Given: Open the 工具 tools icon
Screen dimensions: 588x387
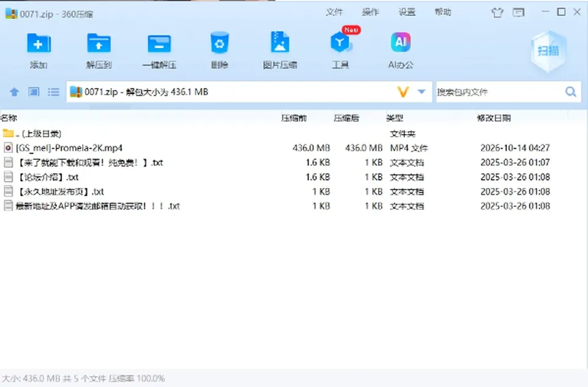Looking at the screenshot, I should click(x=340, y=42).
